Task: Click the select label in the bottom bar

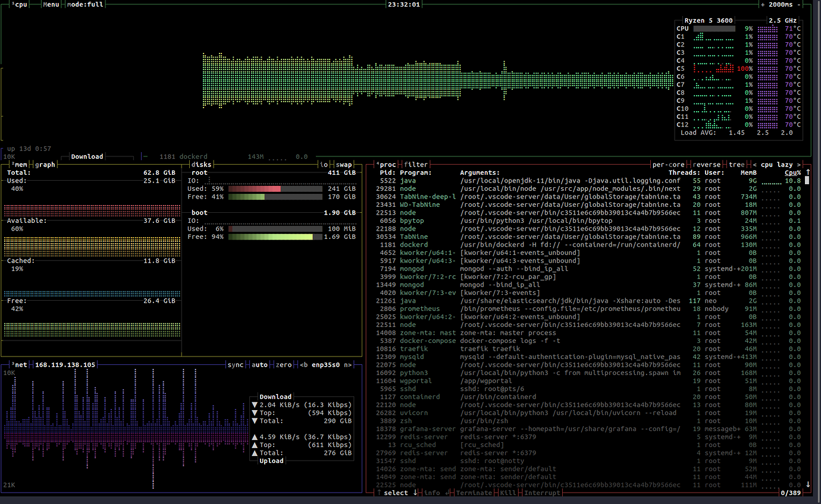Action: click(396, 493)
